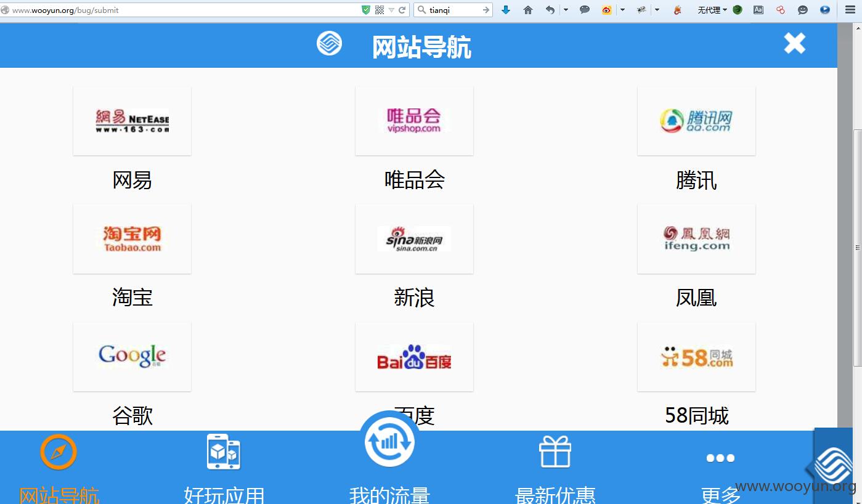This screenshot has height=504, width=862.
Task: Click the QR code icon in address bar
Action: point(380,10)
